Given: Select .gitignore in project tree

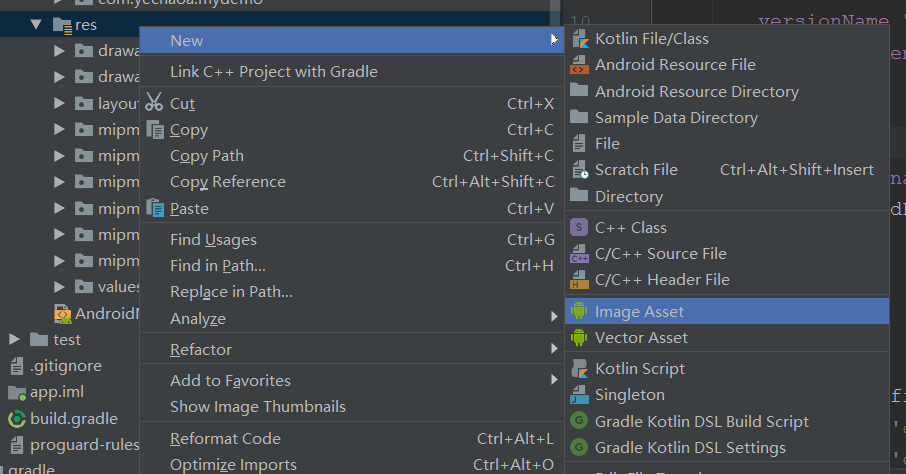Looking at the screenshot, I should (66, 366).
